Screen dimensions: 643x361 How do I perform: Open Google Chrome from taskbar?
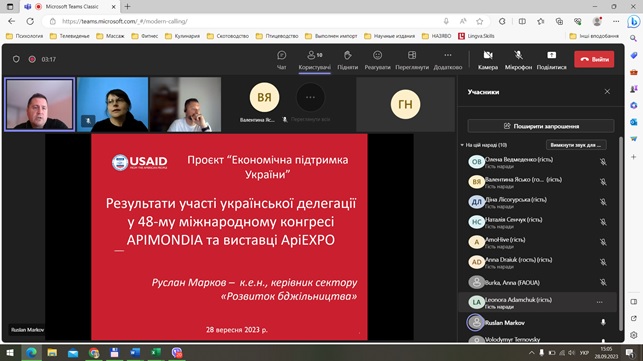(94, 353)
